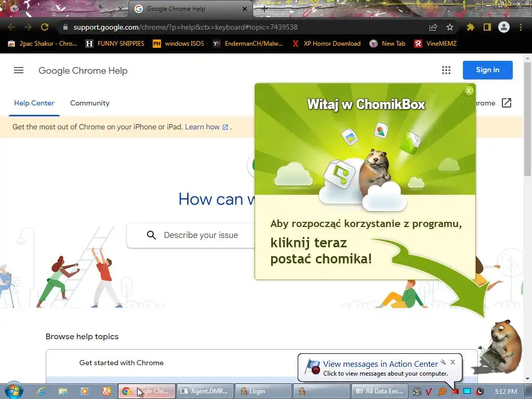Click the red V tray icon
The image size is (532, 399).
point(429,392)
